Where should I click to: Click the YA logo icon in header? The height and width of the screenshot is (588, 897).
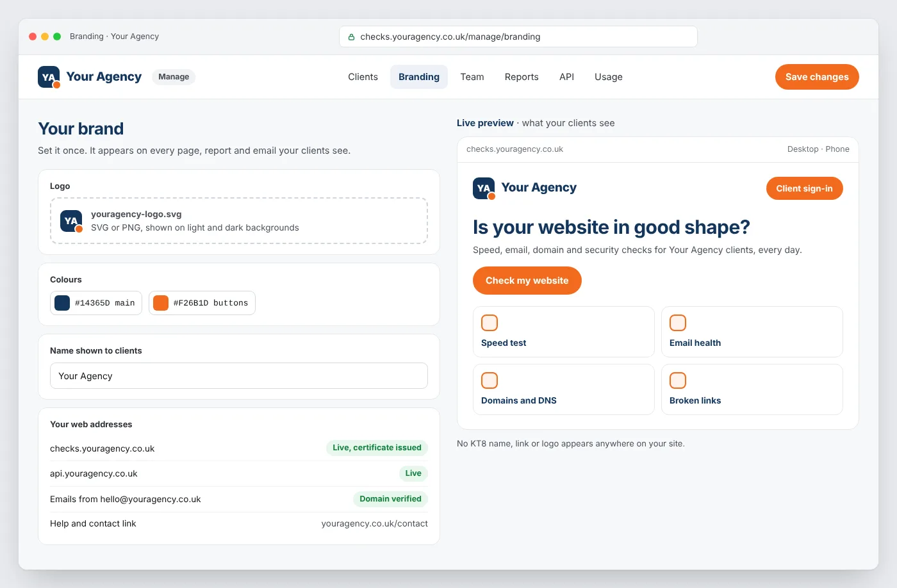pos(49,77)
